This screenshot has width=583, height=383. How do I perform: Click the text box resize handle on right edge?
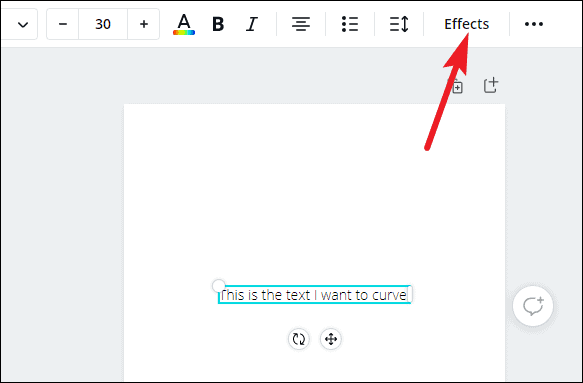coord(410,294)
